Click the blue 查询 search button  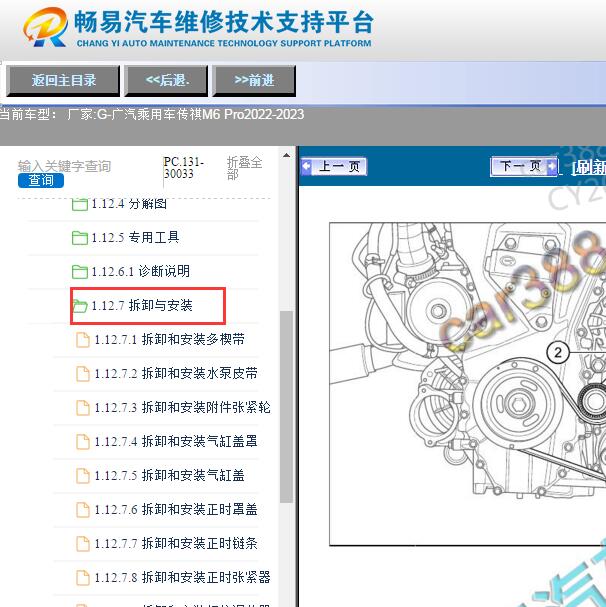[41, 180]
